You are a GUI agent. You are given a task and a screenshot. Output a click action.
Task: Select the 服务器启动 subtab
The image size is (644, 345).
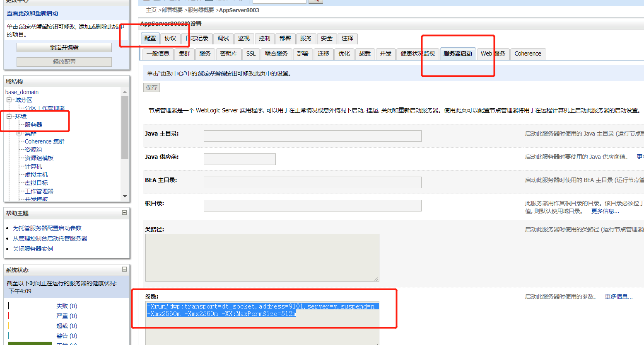(x=458, y=53)
